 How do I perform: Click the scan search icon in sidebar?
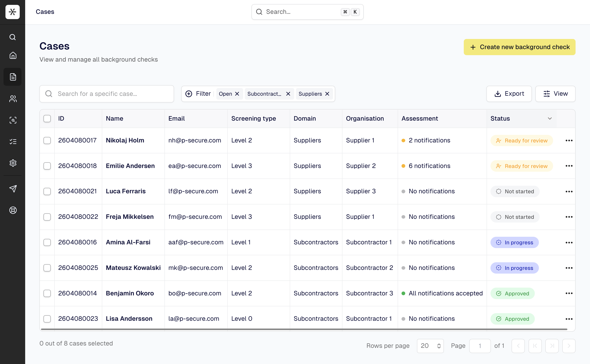point(13,120)
